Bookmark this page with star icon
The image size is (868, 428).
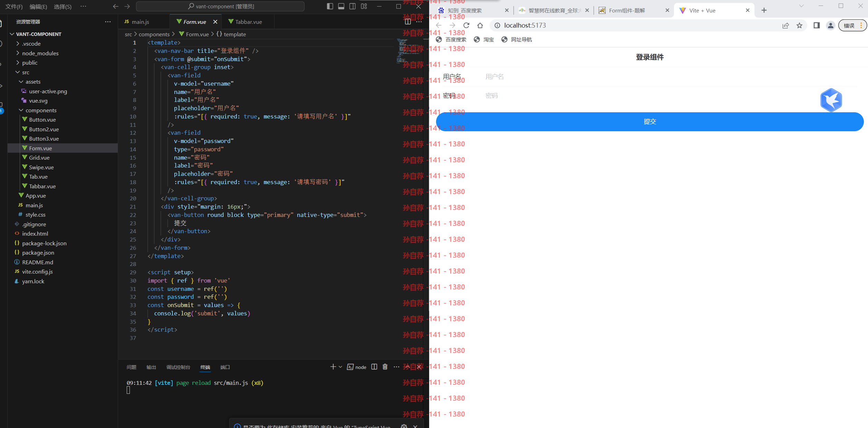799,25
